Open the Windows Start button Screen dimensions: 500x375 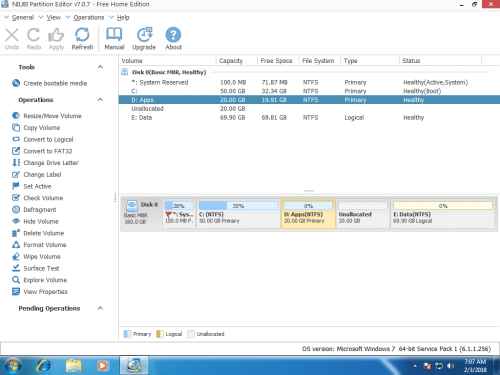pos(13,366)
